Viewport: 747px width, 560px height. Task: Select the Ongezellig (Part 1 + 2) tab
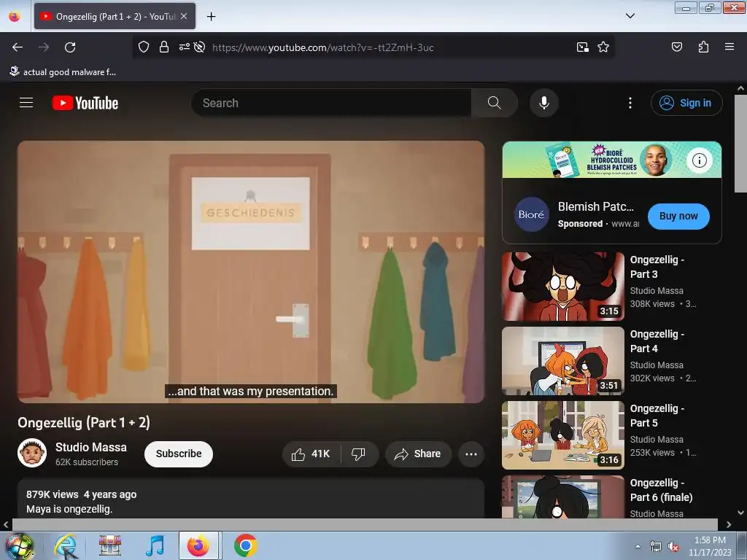115,16
